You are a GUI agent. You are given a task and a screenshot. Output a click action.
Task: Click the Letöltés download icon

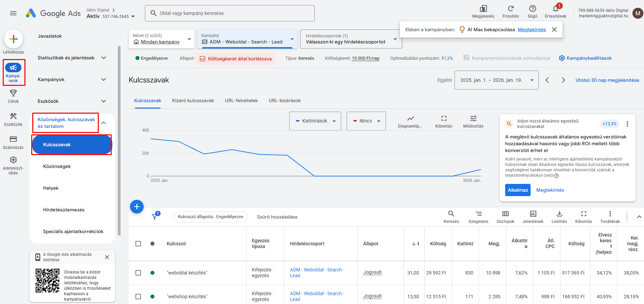tap(559, 214)
